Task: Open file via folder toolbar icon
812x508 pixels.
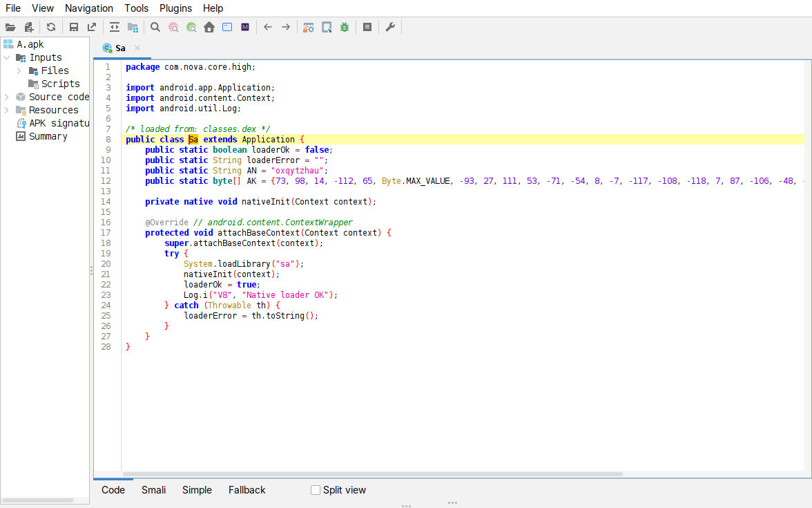Action: point(10,28)
